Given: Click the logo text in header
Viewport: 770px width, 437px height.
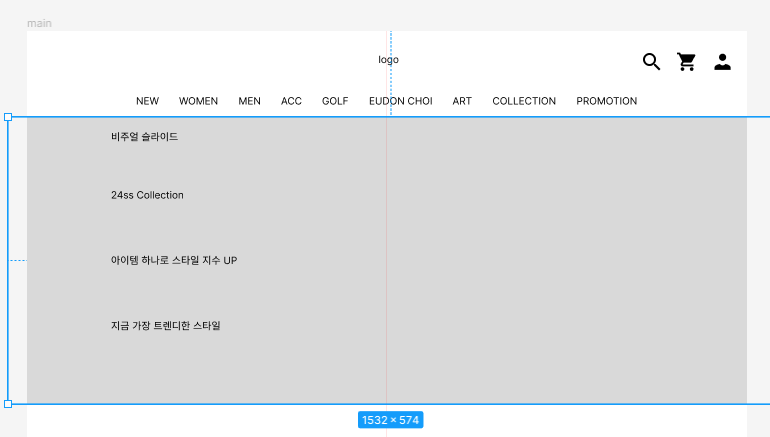Looking at the screenshot, I should pyautogui.click(x=388, y=60).
